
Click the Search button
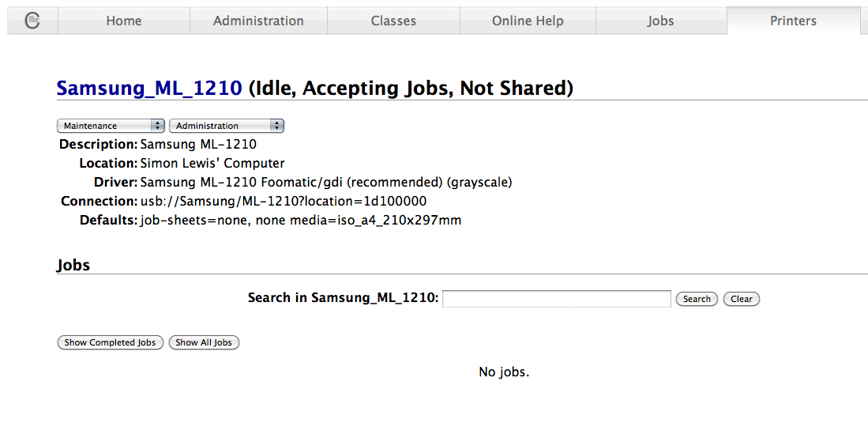tap(697, 299)
